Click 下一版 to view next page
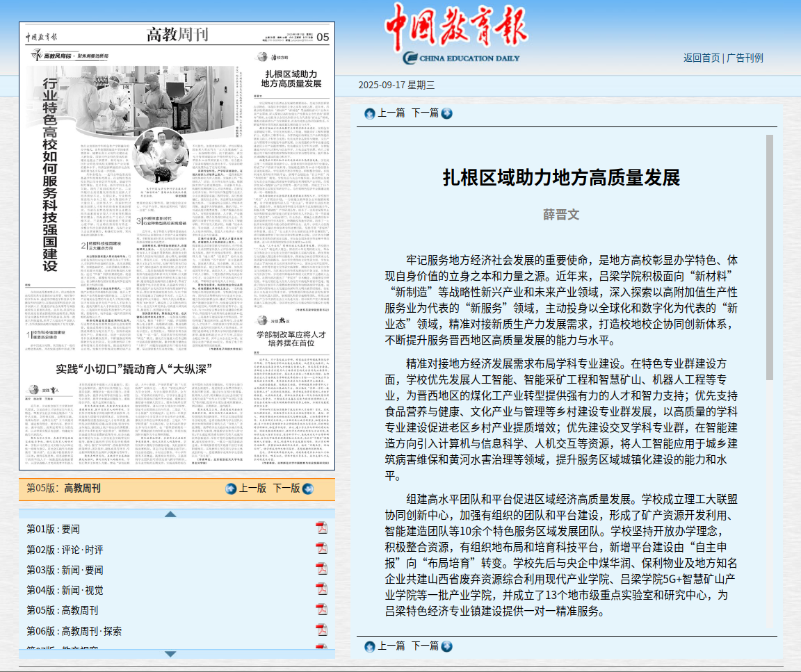The width and height of the screenshot is (801, 672). (x=286, y=489)
